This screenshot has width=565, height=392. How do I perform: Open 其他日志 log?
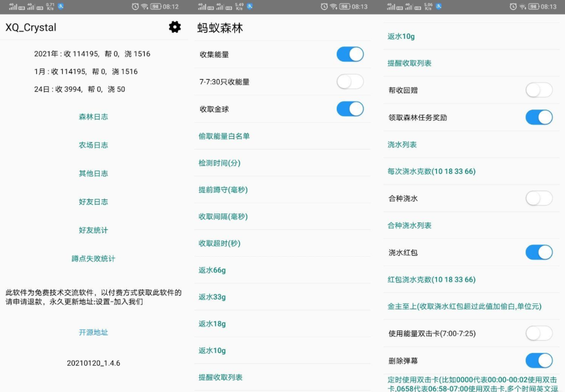tap(93, 174)
